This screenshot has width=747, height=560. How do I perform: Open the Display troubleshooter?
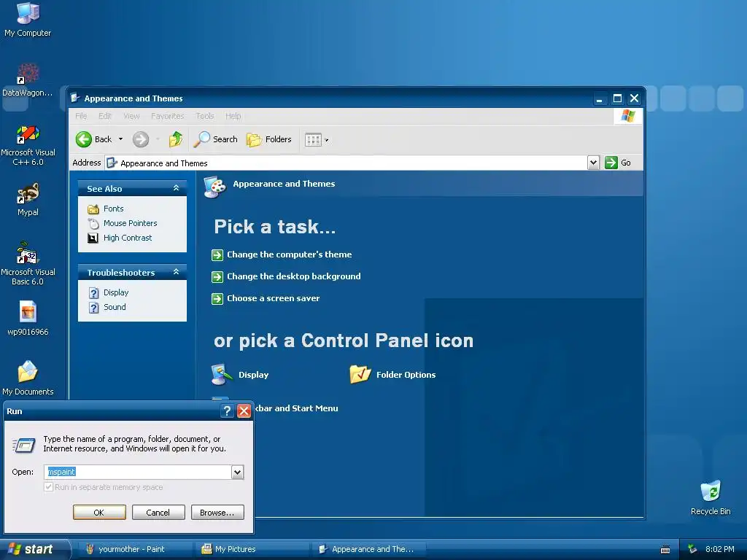pyautogui.click(x=115, y=292)
